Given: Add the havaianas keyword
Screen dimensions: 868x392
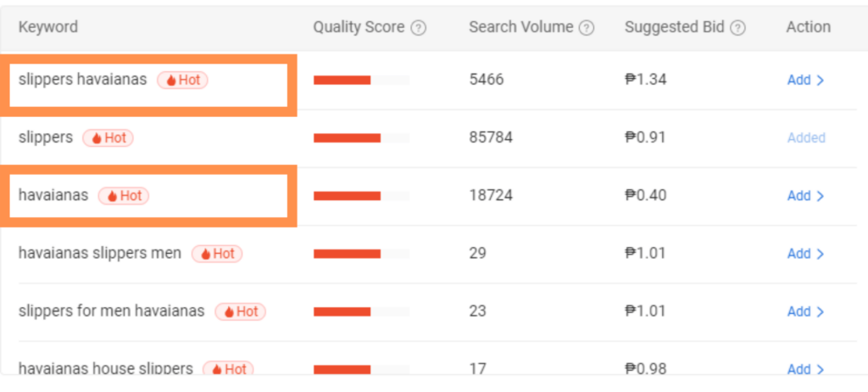Looking at the screenshot, I should 805,196.
